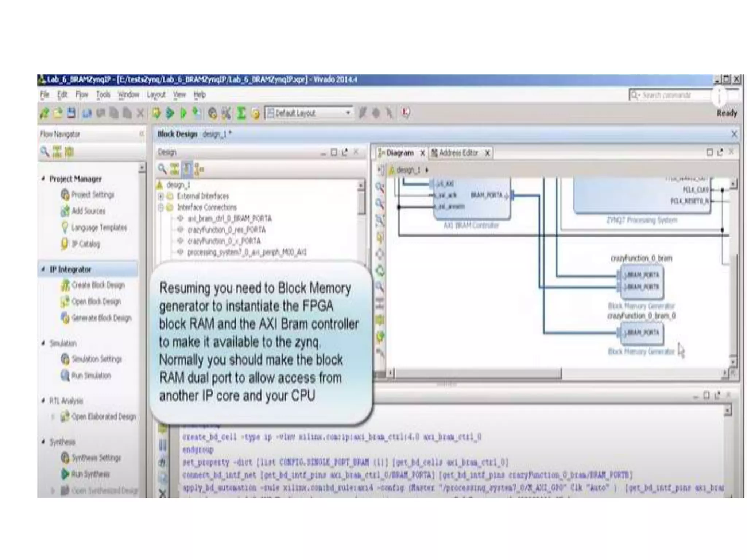
Task: Click the green Sigma report icon
Action: (241, 113)
